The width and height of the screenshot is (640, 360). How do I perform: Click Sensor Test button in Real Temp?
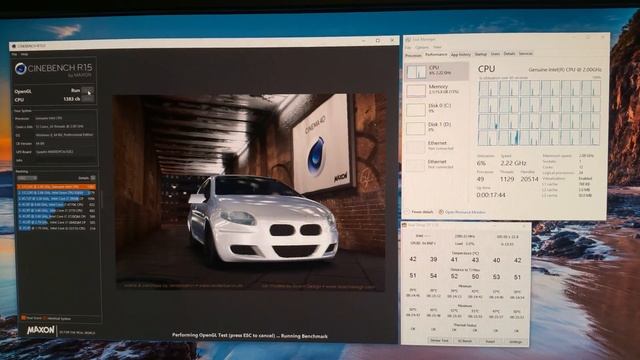click(439, 340)
